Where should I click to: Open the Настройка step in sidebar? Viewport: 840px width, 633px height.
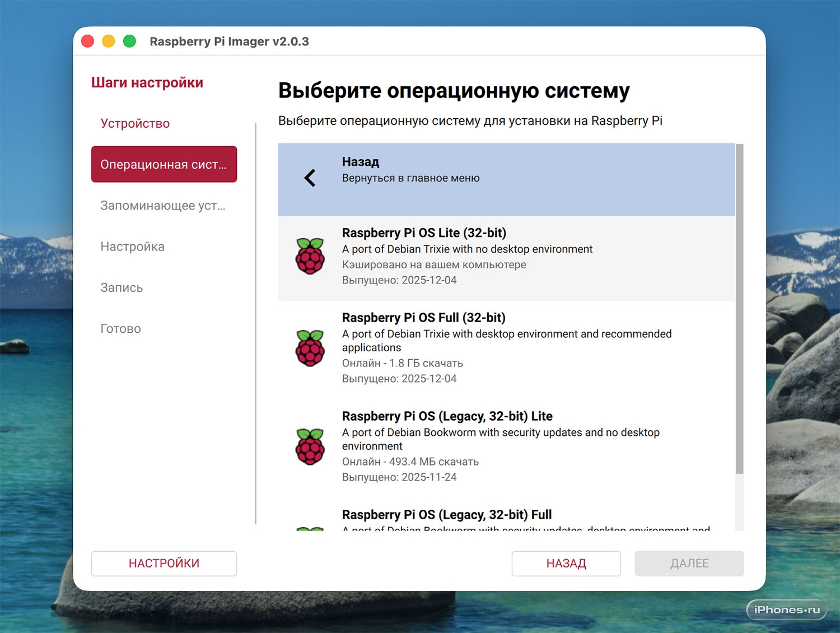[133, 246]
